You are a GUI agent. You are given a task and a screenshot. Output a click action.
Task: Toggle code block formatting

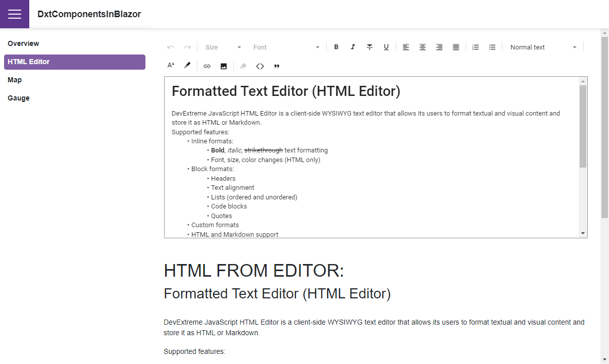click(x=260, y=66)
